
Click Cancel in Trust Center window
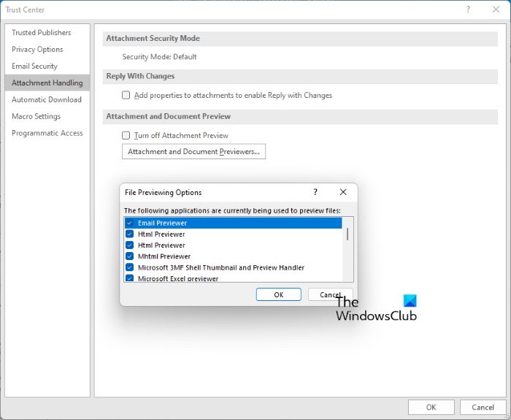(483, 408)
